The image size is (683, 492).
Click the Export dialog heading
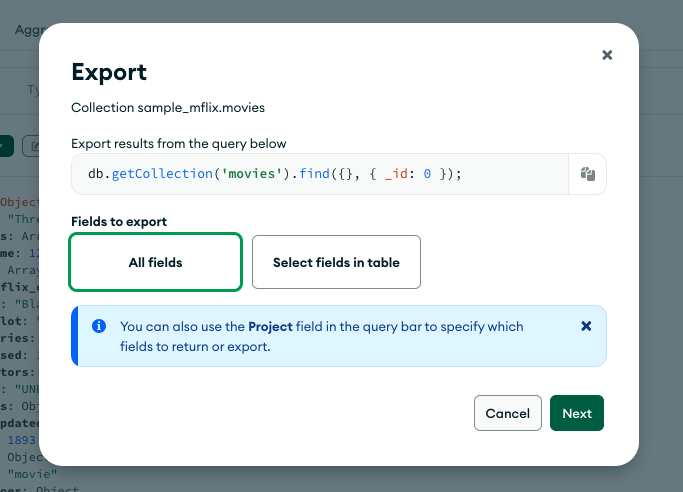pos(109,72)
